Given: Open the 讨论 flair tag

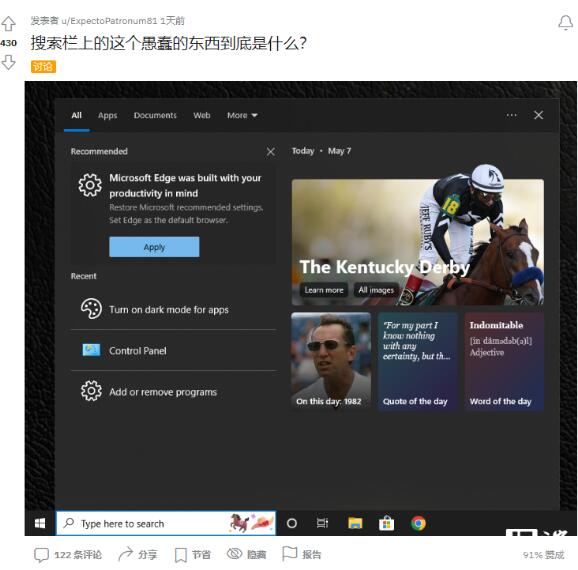Looking at the screenshot, I should [43, 67].
